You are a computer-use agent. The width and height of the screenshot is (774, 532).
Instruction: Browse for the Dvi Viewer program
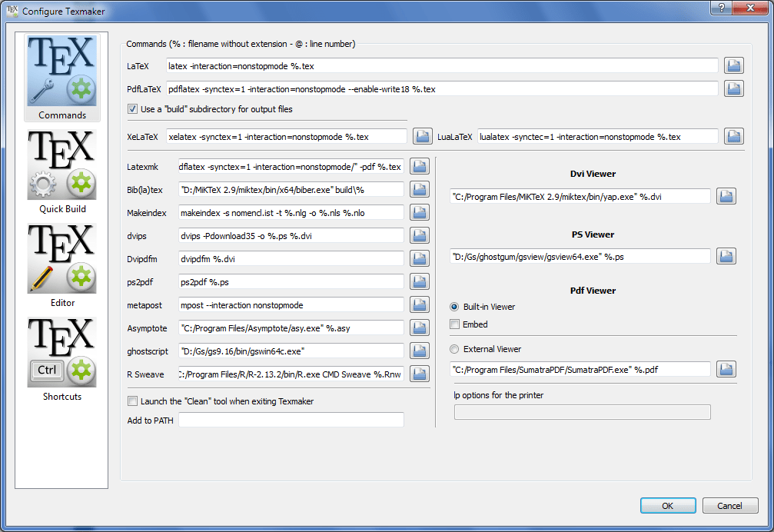coord(726,196)
